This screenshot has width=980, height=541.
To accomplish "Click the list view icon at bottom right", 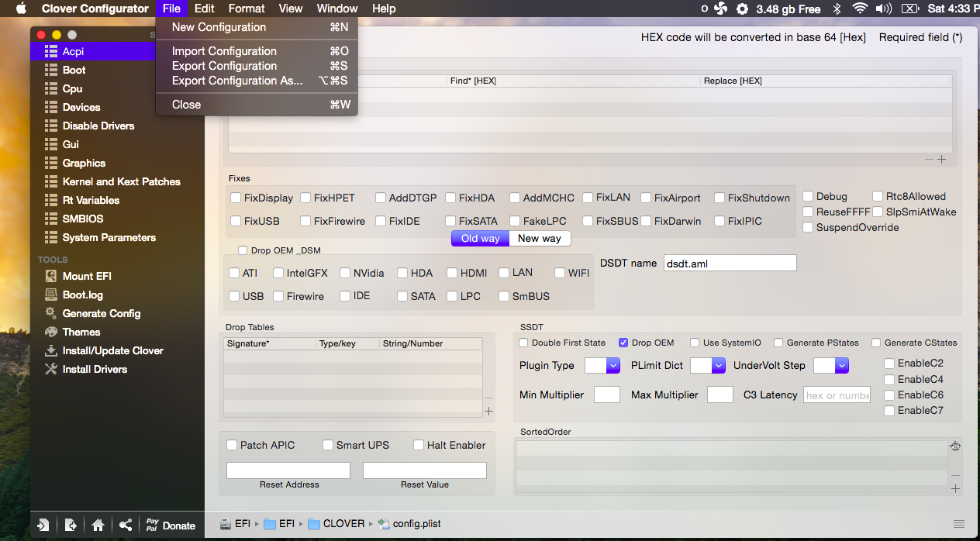I will (x=959, y=524).
